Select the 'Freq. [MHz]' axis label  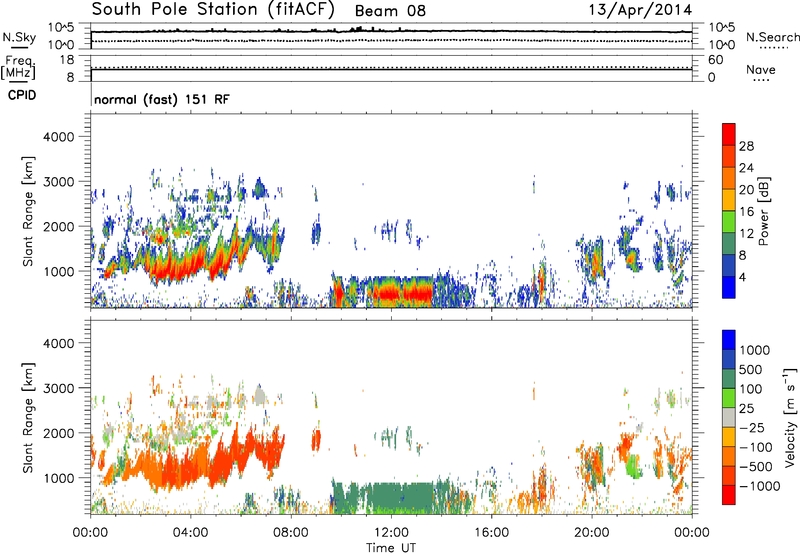tap(18, 68)
